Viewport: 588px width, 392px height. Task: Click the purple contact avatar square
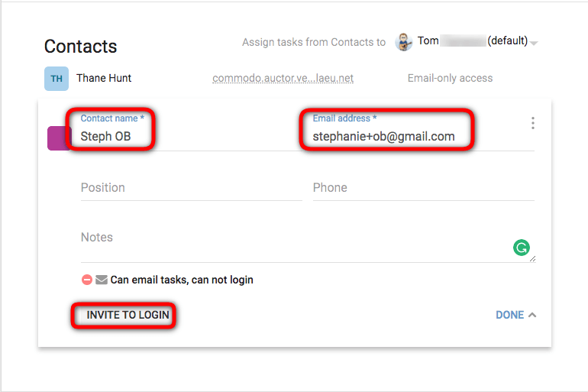click(59, 138)
